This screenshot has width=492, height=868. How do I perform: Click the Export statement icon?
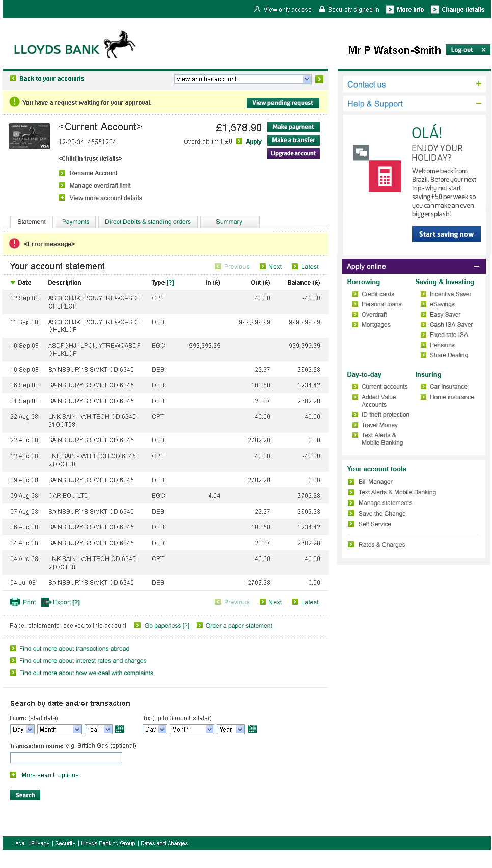46,602
